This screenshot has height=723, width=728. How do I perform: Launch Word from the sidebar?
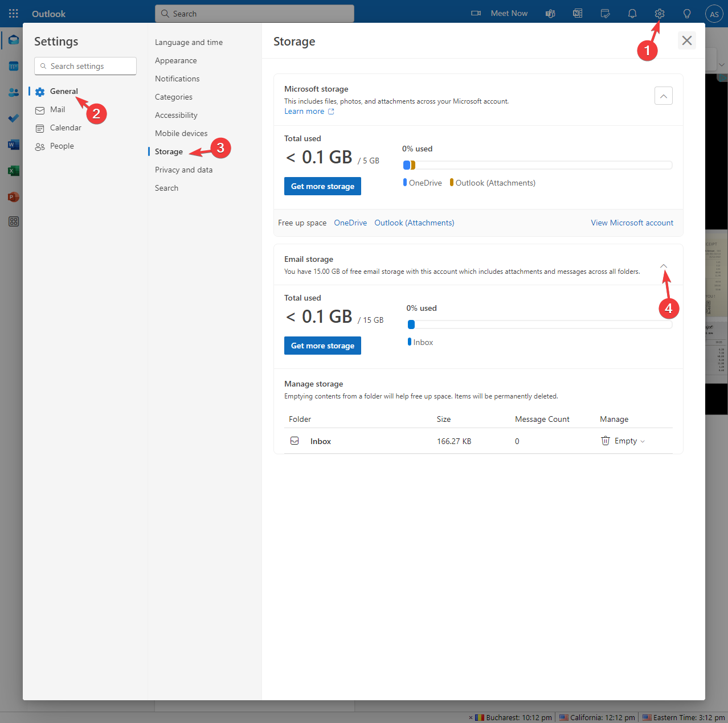point(13,144)
